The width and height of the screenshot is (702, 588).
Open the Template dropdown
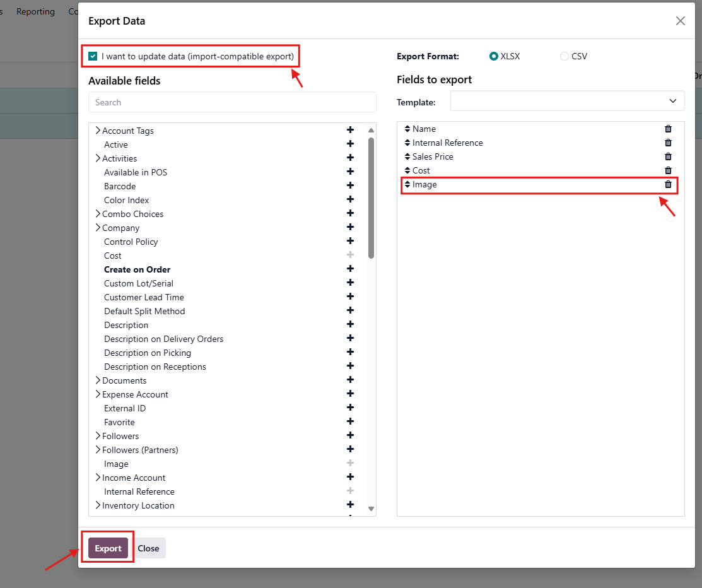coord(567,101)
